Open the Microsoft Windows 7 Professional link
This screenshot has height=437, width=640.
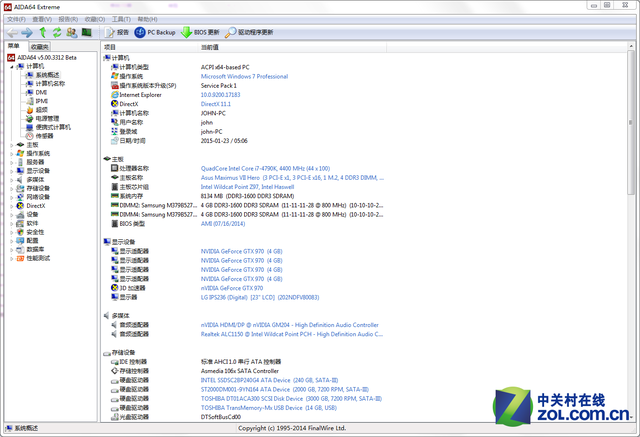click(x=244, y=77)
